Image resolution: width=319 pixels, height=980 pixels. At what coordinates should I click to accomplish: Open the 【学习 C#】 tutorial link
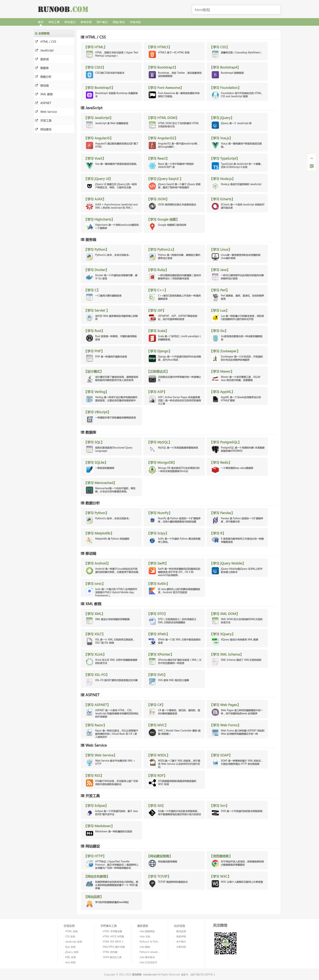156,705
